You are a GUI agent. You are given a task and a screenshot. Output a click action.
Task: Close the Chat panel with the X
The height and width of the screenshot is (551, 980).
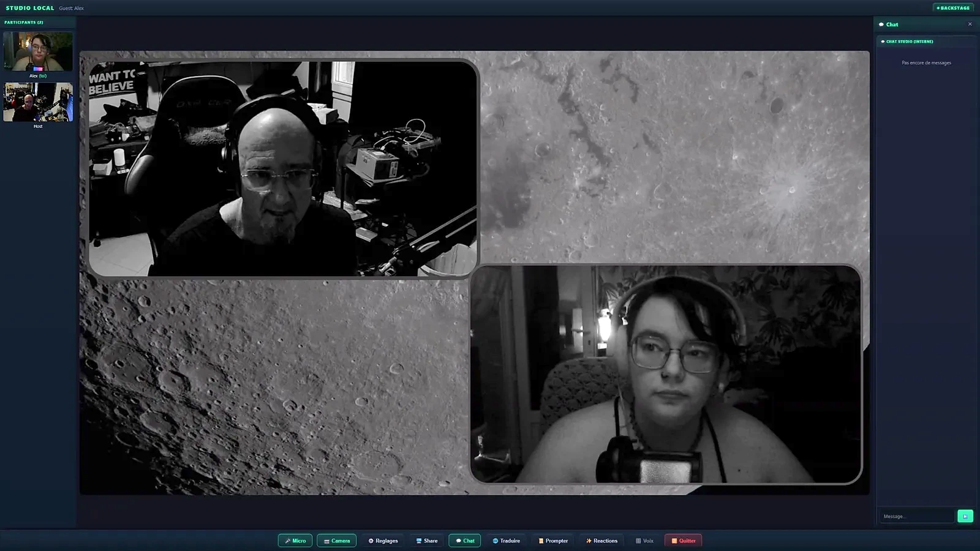tap(970, 24)
